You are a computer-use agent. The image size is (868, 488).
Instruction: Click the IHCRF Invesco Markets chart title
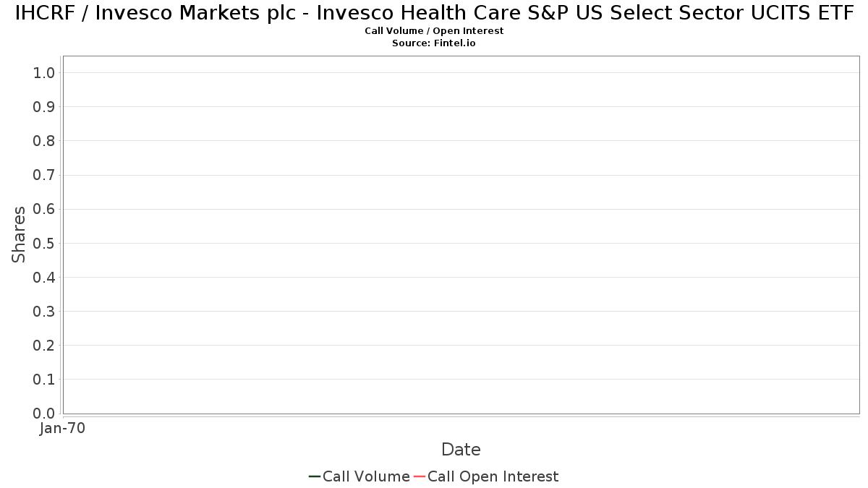coord(434,14)
